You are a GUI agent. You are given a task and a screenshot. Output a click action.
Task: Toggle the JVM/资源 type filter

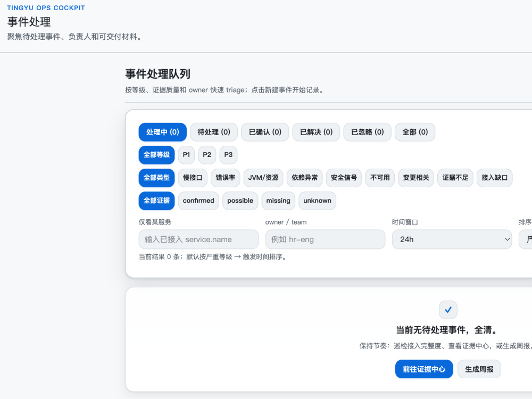(263, 178)
